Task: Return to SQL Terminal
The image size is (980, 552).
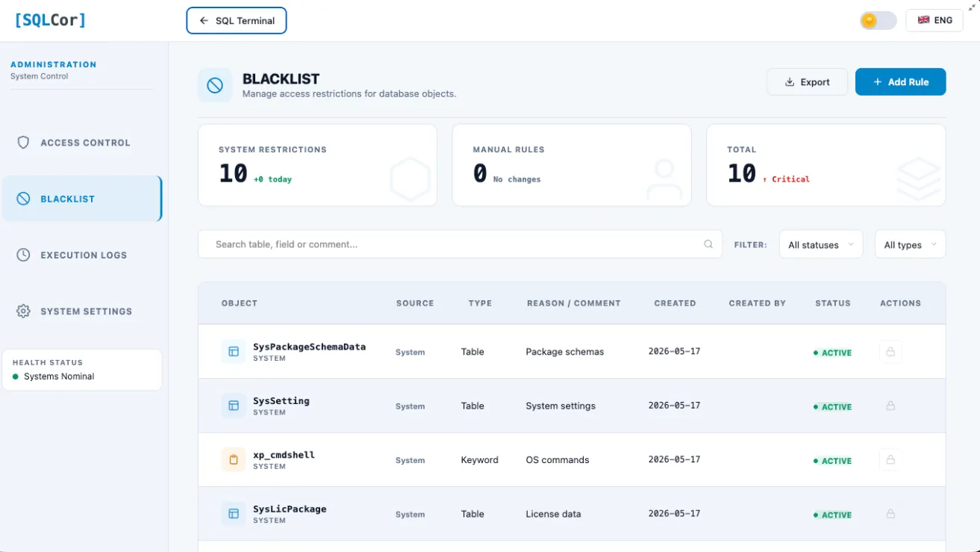Action: [237, 21]
